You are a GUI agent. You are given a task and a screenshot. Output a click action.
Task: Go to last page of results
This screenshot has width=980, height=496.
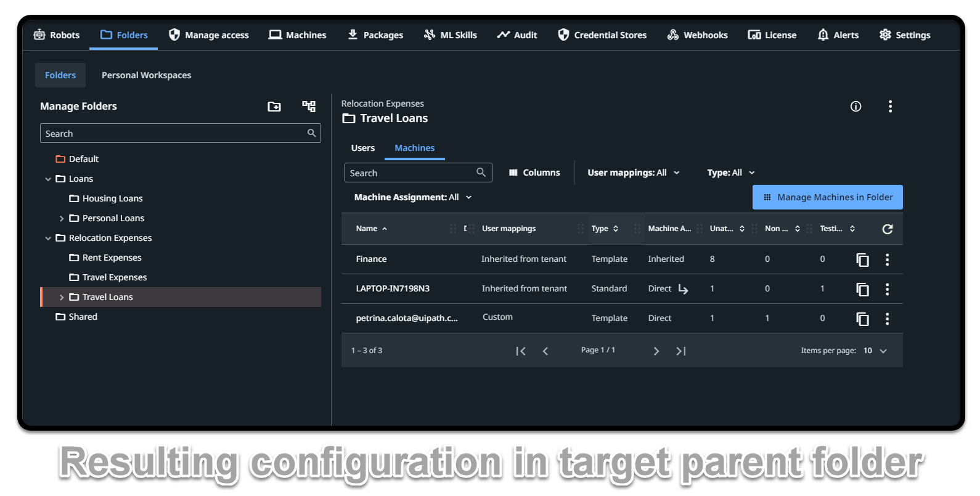681,351
